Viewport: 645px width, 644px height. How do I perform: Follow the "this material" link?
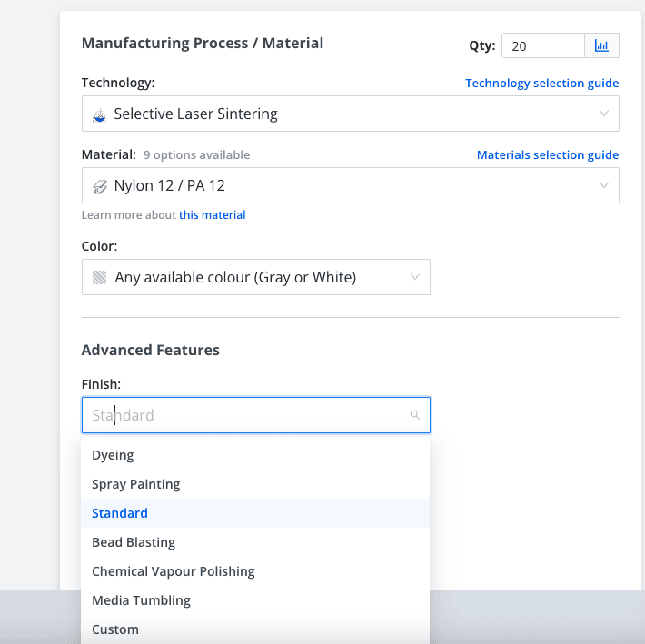212,215
